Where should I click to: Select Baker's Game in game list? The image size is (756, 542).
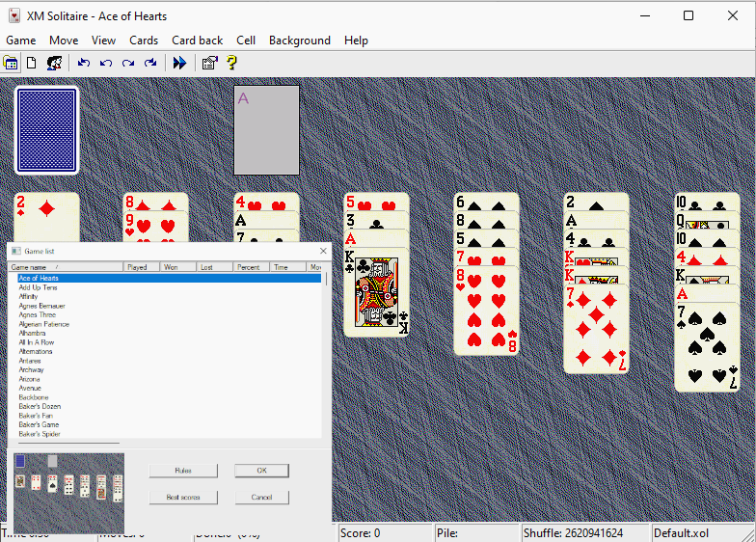39,424
